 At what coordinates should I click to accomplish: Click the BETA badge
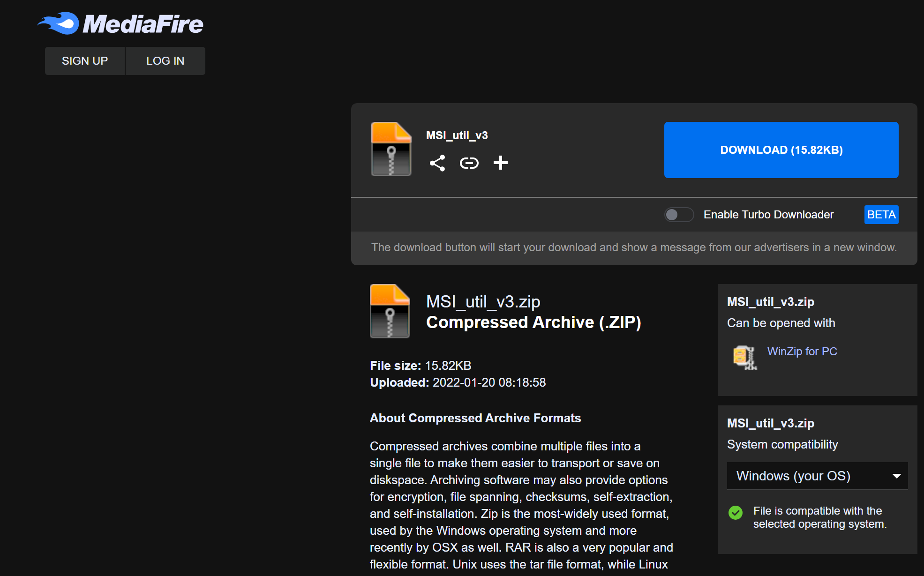click(881, 215)
